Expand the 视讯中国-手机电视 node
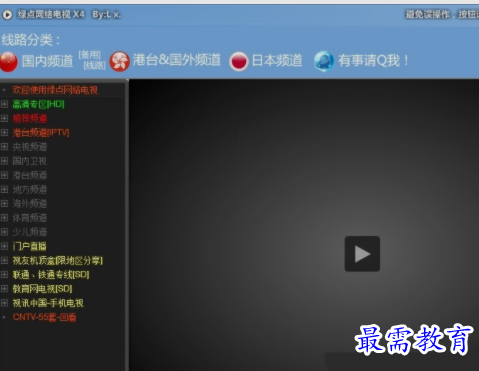 (4, 303)
